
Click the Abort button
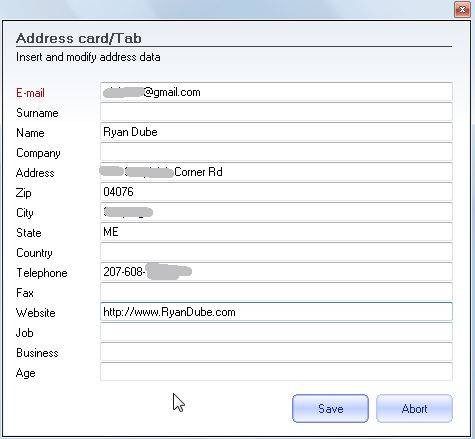[414, 408]
